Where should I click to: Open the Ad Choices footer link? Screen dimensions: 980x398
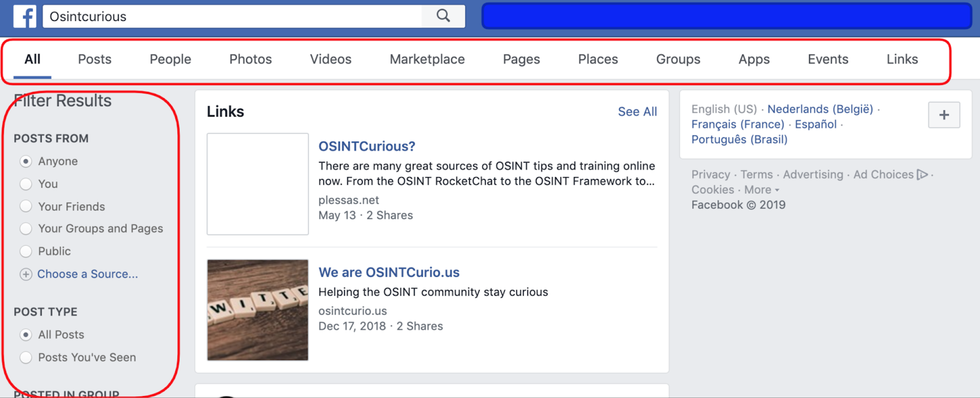tap(884, 175)
